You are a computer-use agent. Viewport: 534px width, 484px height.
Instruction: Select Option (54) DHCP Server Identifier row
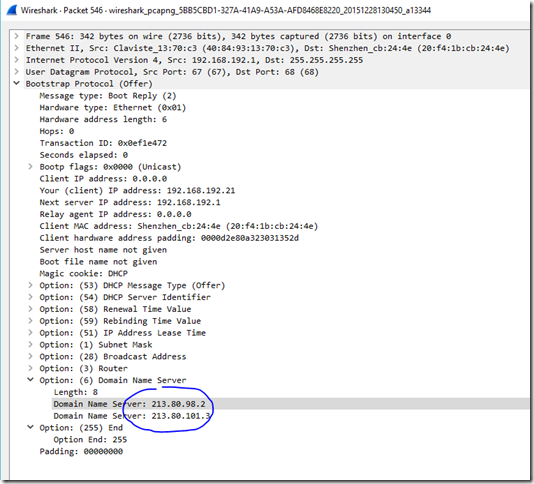point(125,297)
